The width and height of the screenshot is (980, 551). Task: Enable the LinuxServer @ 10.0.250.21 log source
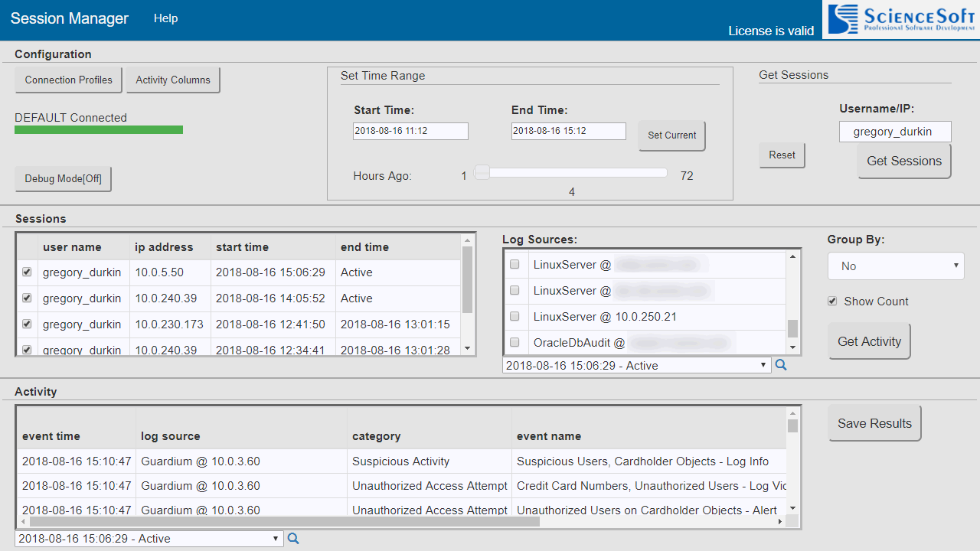pos(514,316)
